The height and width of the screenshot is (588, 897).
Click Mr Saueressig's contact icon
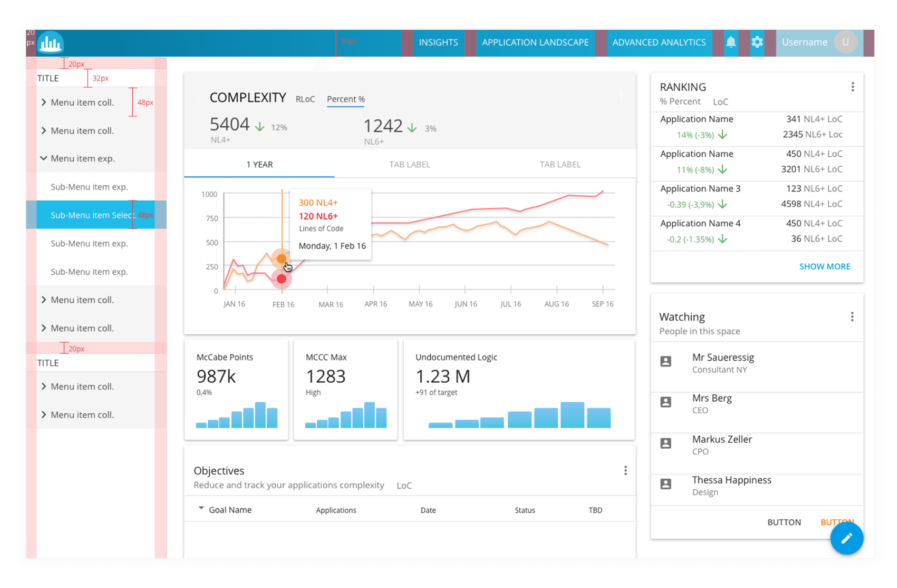(666, 361)
